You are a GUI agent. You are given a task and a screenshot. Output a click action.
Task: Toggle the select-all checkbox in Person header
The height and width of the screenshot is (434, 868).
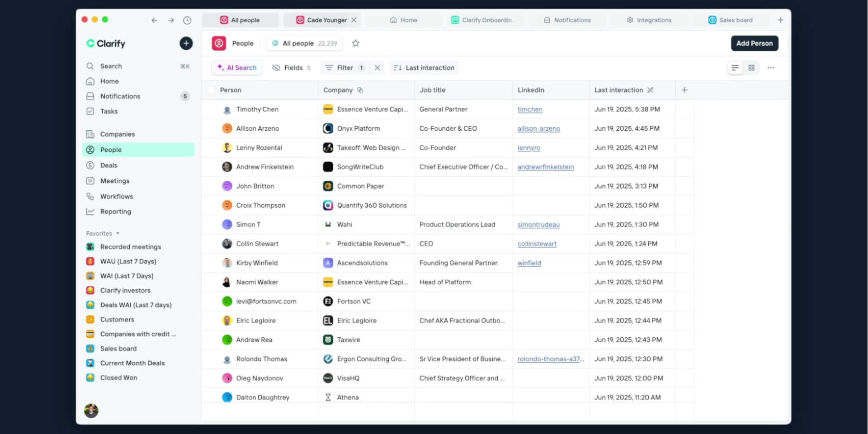[x=211, y=90]
